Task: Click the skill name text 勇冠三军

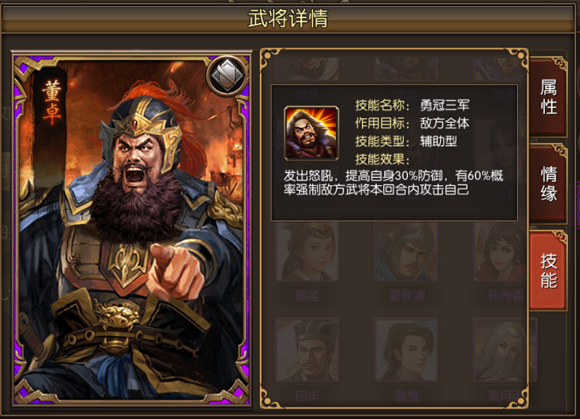Action: [x=444, y=105]
